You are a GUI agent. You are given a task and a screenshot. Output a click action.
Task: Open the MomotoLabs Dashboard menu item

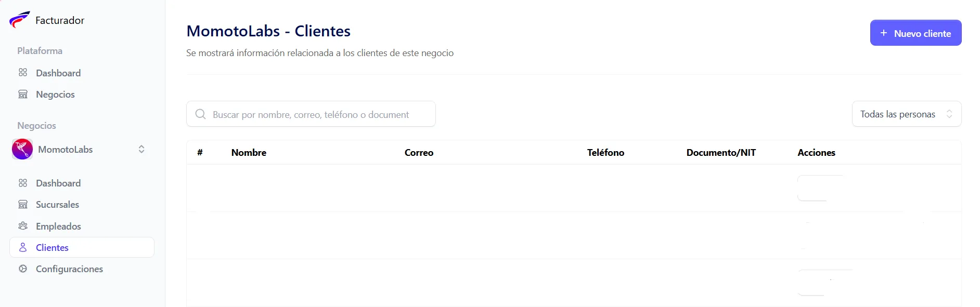pyautogui.click(x=82, y=183)
